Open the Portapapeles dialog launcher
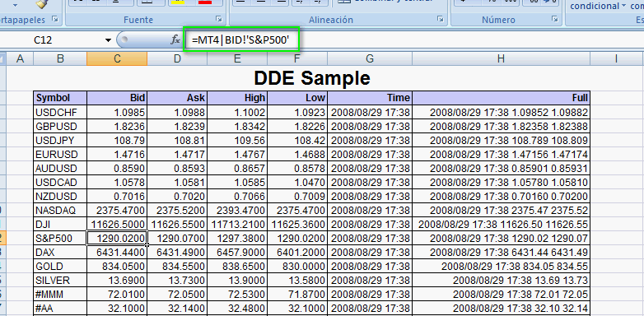Image resolution: width=644 pixels, height=316 pixels. 55,19
